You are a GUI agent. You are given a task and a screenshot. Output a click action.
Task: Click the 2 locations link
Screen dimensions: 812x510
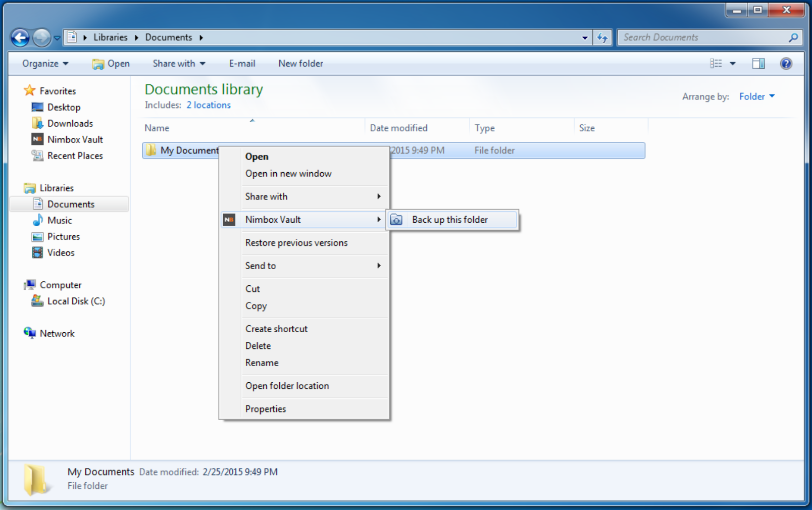(x=208, y=105)
